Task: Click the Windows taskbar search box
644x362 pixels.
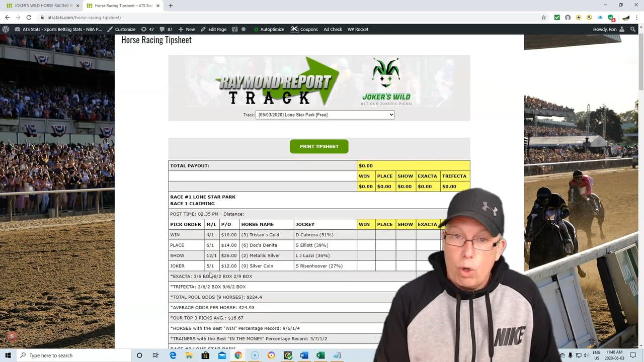Action: tap(70, 355)
